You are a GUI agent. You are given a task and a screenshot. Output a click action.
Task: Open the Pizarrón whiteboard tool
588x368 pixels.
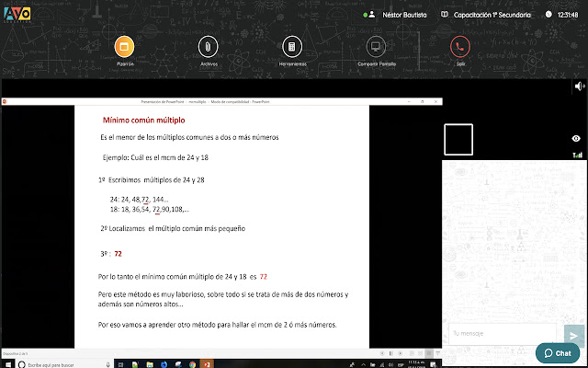pyautogui.click(x=124, y=47)
